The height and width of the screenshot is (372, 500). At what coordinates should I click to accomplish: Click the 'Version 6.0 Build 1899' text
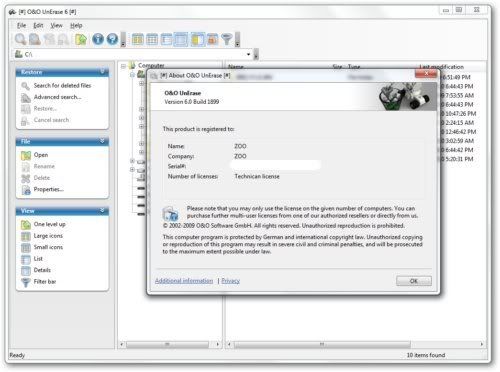coord(192,102)
